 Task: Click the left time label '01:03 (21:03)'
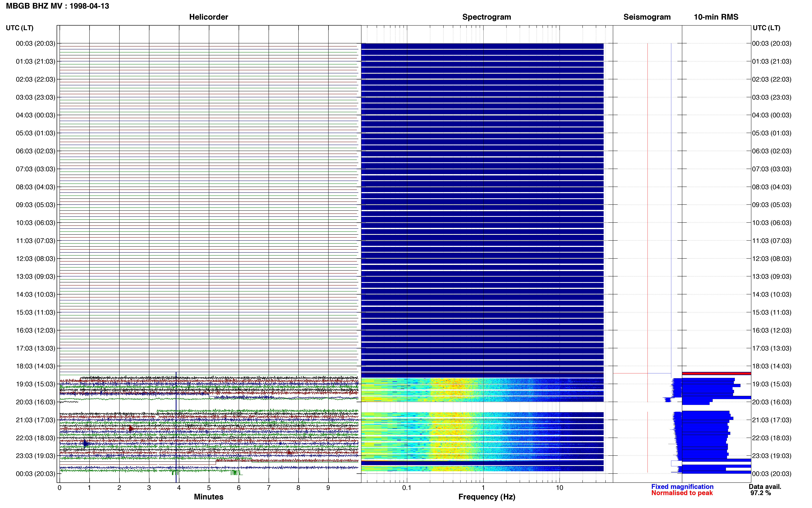[x=36, y=61]
